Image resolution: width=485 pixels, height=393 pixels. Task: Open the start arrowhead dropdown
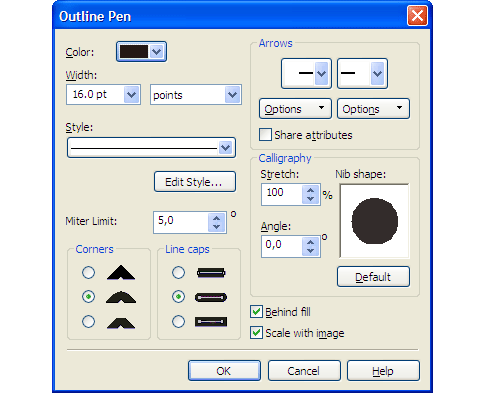pyautogui.click(x=306, y=73)
